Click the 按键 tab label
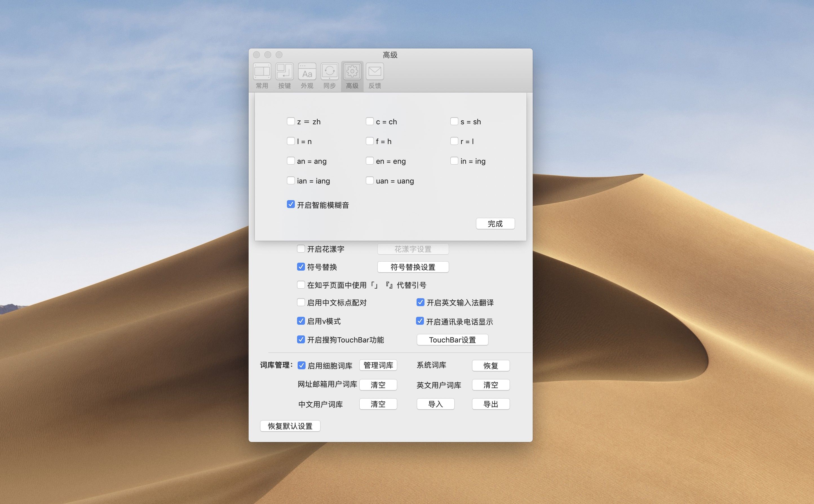Image resolution: width=814 pixels, height=504 pixels. coord(285,86)
